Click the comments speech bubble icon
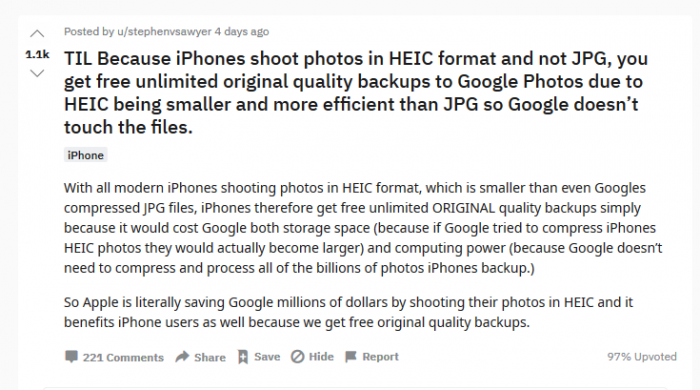The width and height of the screenshot is (700, 390). coord(71,357)
